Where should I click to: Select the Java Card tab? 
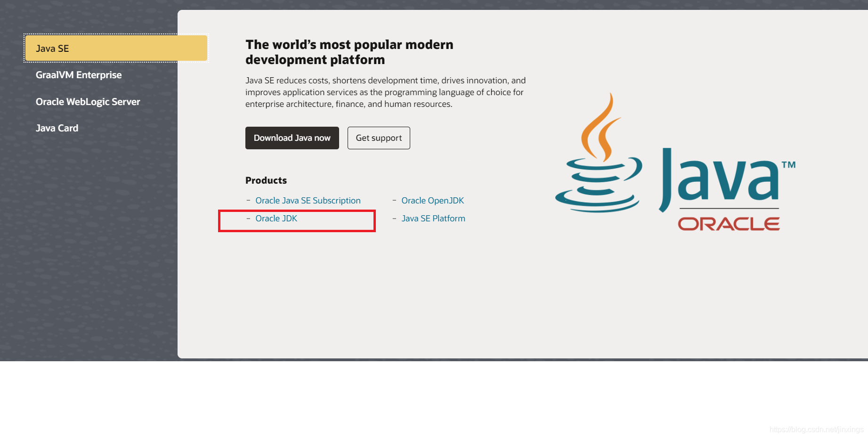point(57,128)
